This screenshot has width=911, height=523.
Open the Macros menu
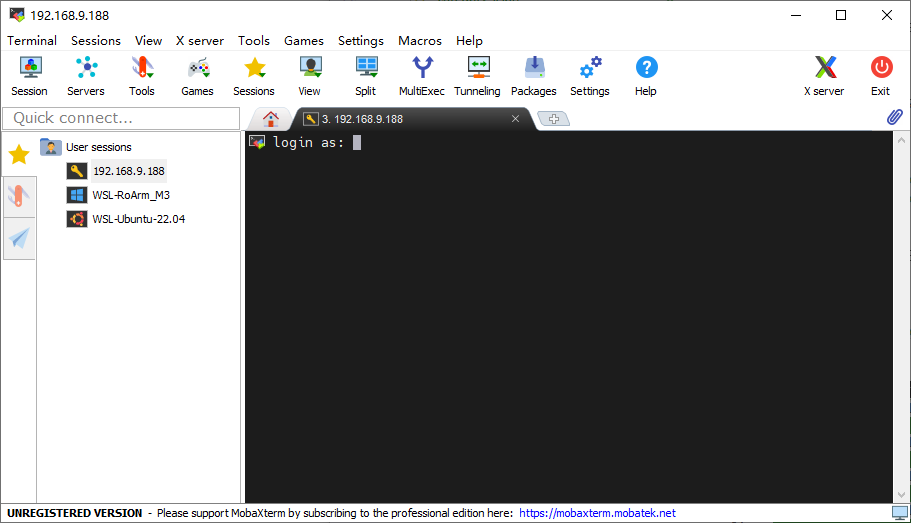pyautogui.click(x=420, y=41)
